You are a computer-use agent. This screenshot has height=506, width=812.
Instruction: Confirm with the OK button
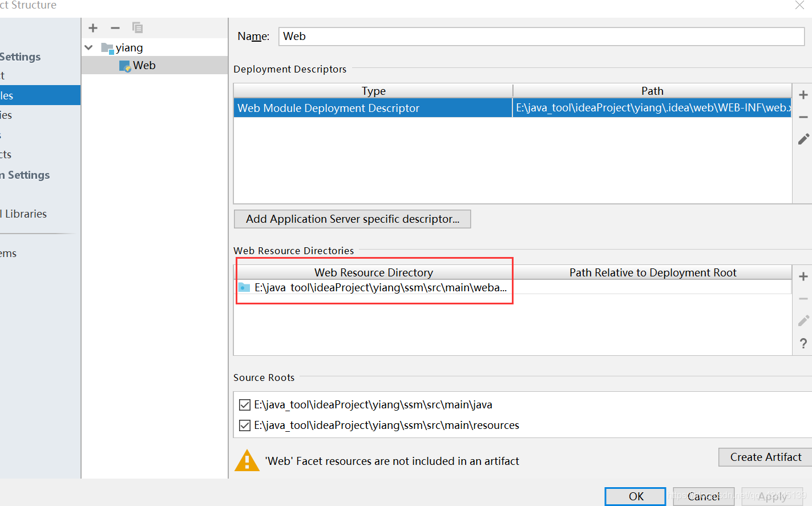coord(636,496)
